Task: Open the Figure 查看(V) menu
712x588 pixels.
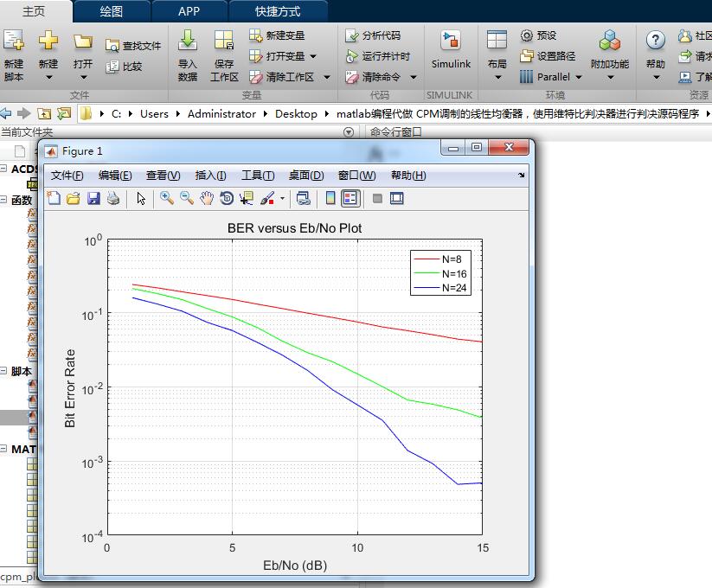Action: [x=163, y=176]
